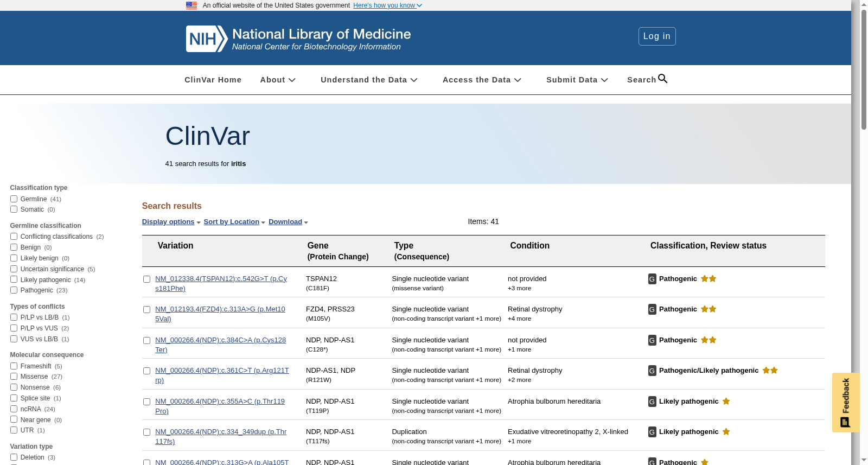Image resolution: width=868 pixels, height=465 pixels.
Task: Expand the About menu
Action: tap(278, 80)
